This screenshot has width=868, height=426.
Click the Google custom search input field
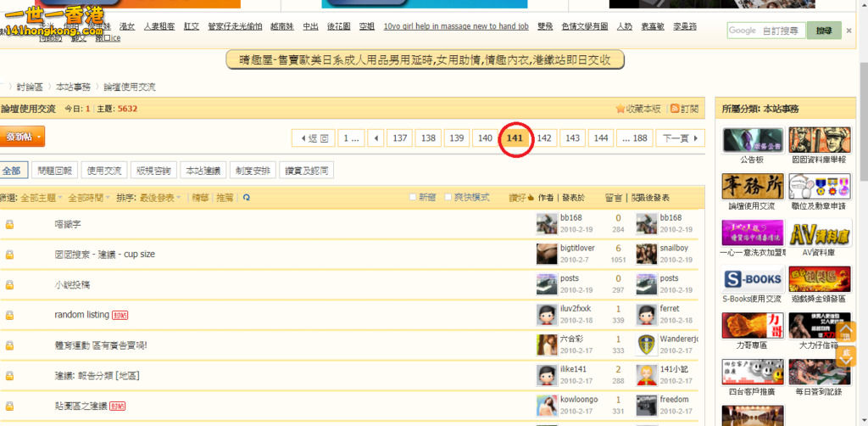tap(766, 31)
